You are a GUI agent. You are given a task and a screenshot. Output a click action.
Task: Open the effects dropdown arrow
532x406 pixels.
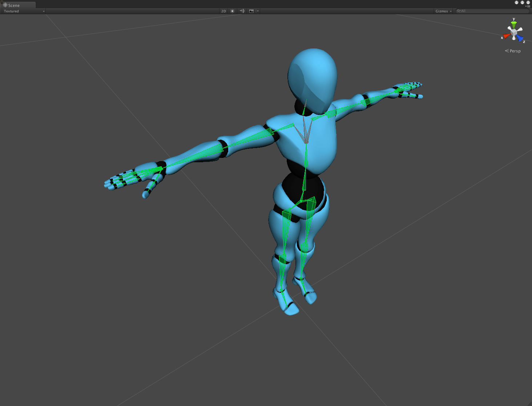click(258, 11)
